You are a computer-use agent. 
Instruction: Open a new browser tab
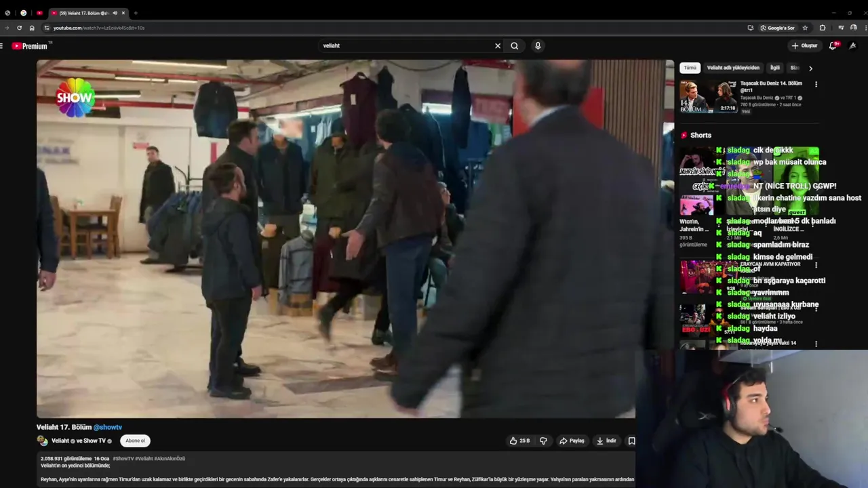point(136,13)
